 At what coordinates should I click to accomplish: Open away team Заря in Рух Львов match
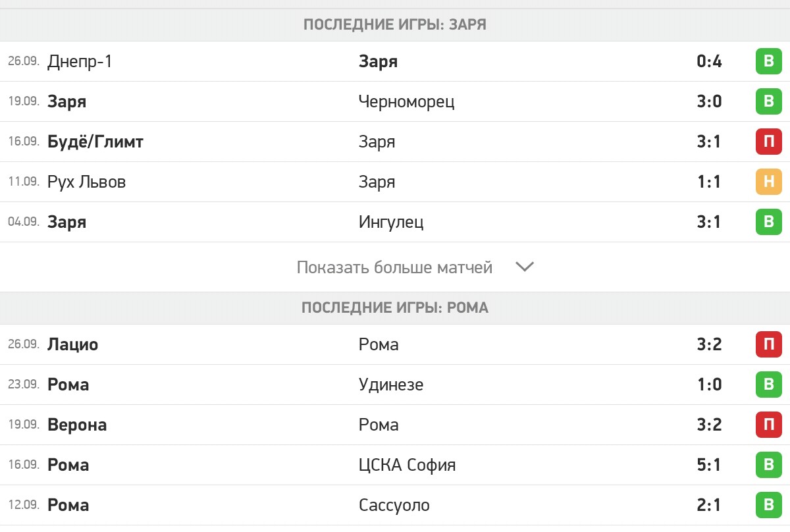click(377, 182)
